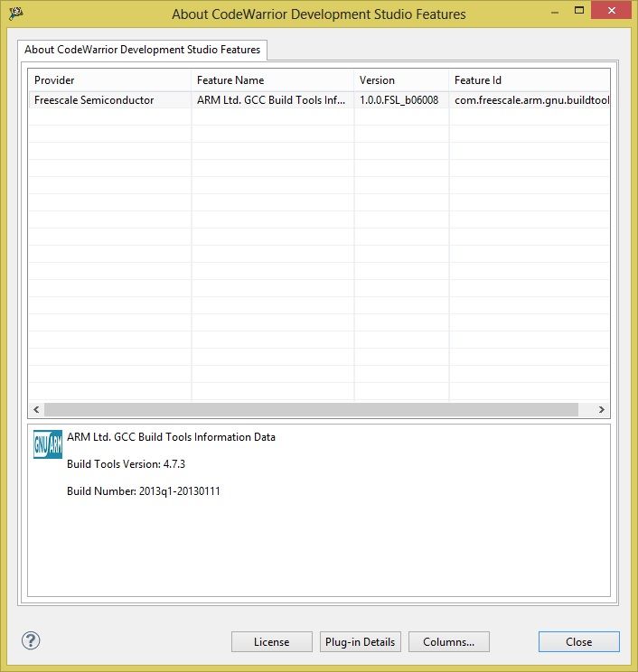Image resolution: width=638 pixels, height=672 pixels.
Task: Close the window with the red X
Action: (612, 10)
